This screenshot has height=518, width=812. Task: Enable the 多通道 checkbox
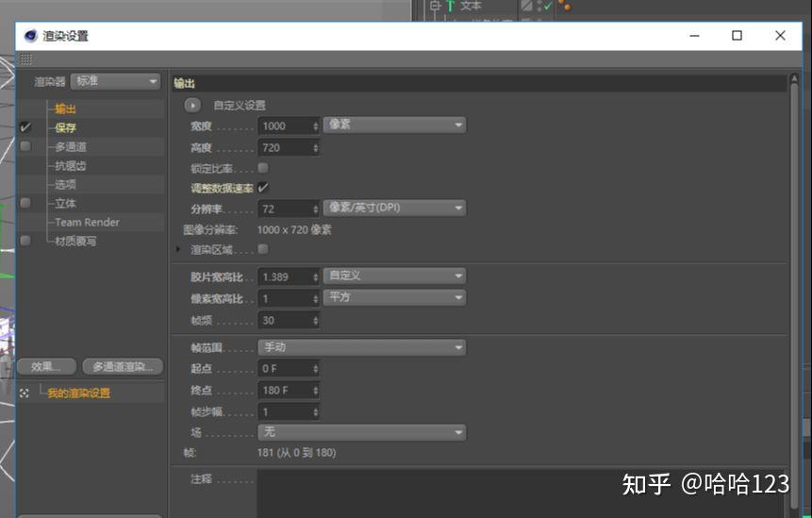(25, 146)
